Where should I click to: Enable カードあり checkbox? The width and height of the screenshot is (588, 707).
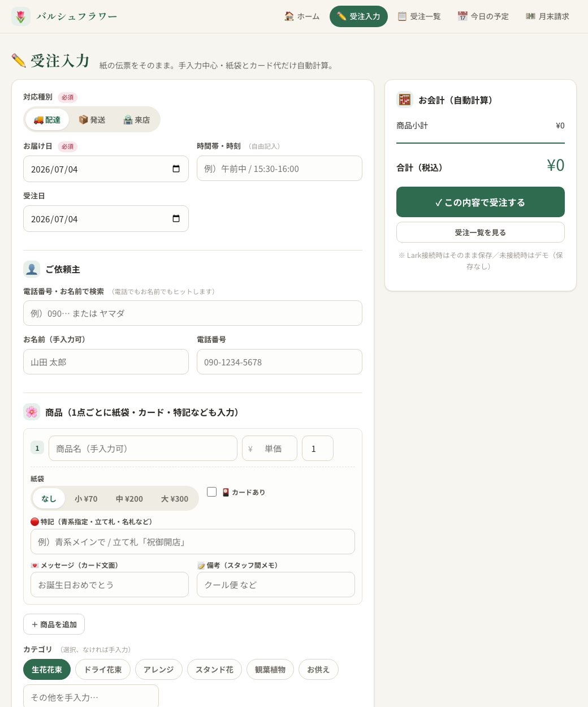click(x=212, y=492)
